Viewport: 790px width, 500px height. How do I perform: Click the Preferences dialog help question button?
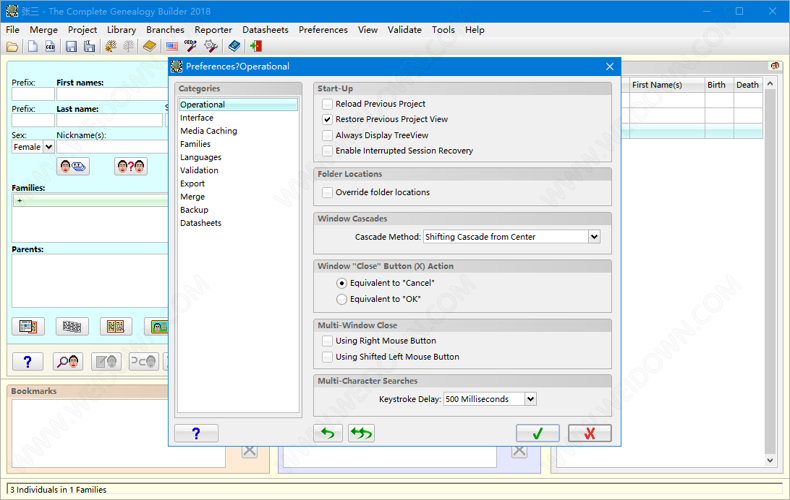196,433
